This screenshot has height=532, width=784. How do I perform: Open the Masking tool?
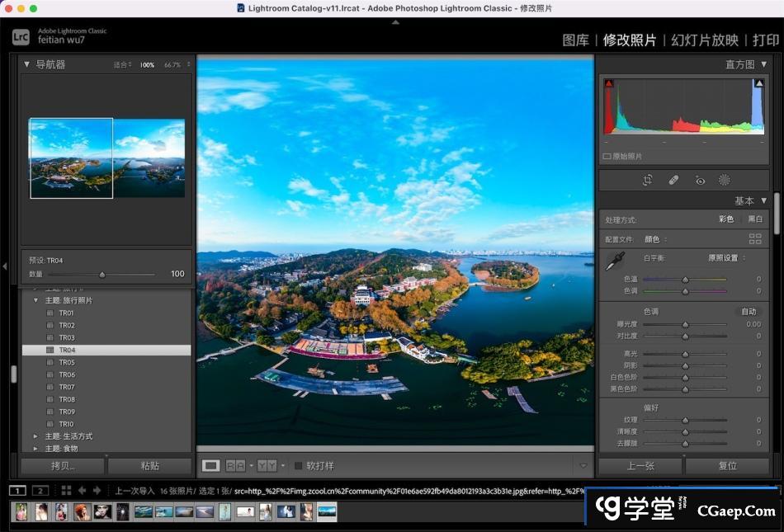725,180
